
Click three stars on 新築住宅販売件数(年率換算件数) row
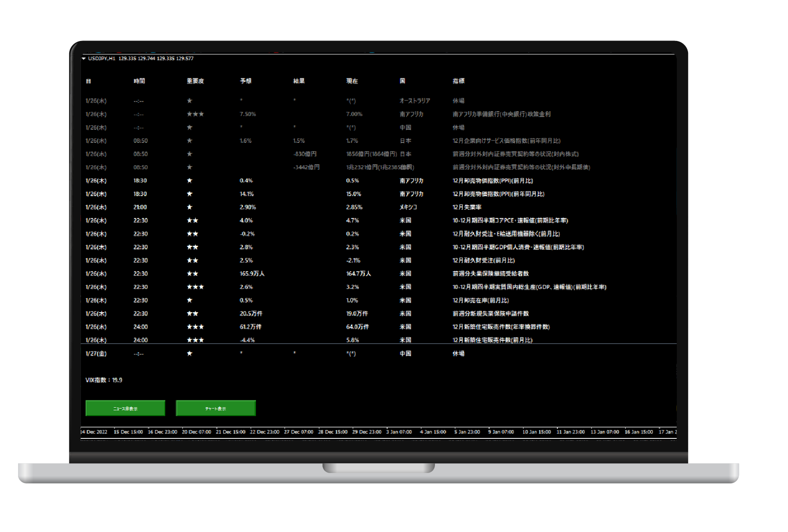pyautogui.click(x=195, y=327)
